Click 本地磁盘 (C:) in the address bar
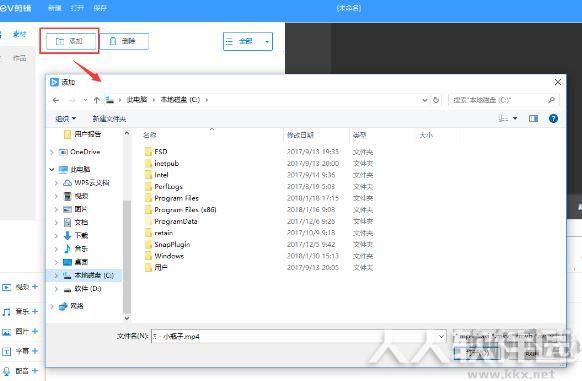 (x=180, y=100)
